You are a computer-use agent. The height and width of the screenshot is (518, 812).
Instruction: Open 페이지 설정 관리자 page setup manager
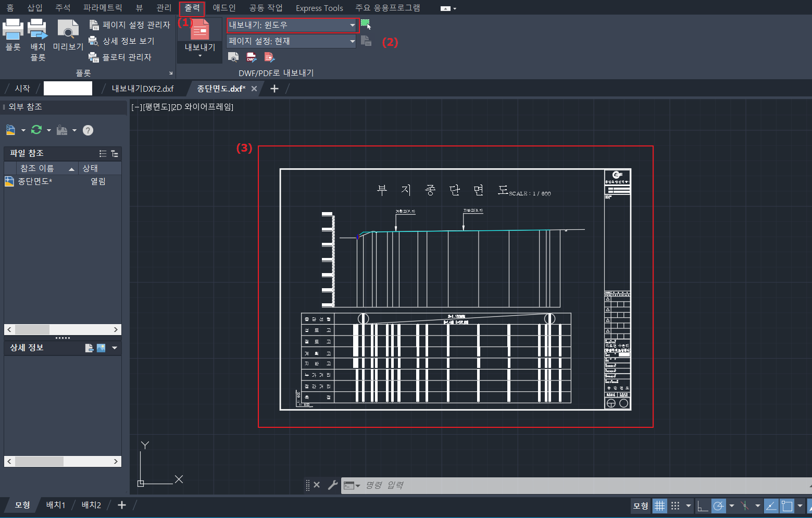(x=130, y=24)
